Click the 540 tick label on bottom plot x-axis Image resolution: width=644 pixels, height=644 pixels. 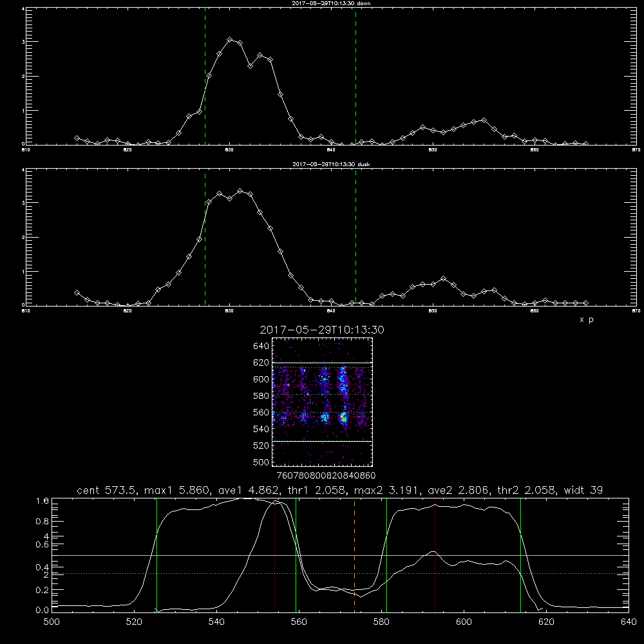[216, 622]
